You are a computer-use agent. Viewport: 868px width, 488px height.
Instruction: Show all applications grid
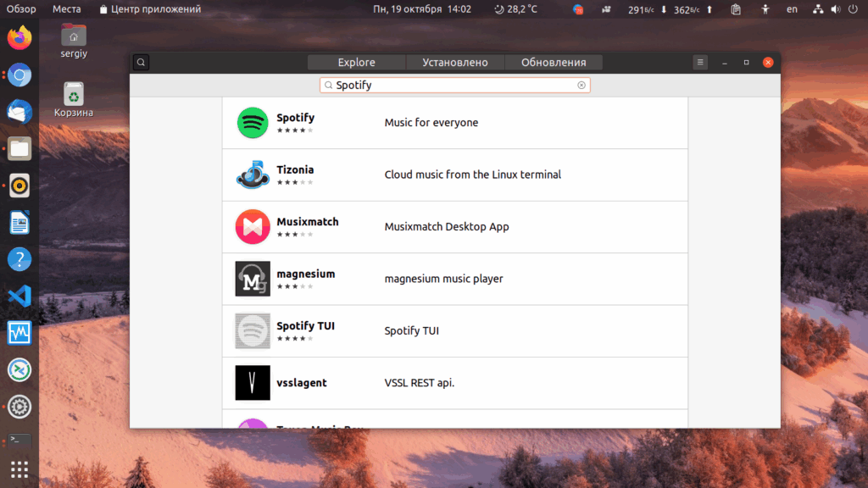click(19, 469)
